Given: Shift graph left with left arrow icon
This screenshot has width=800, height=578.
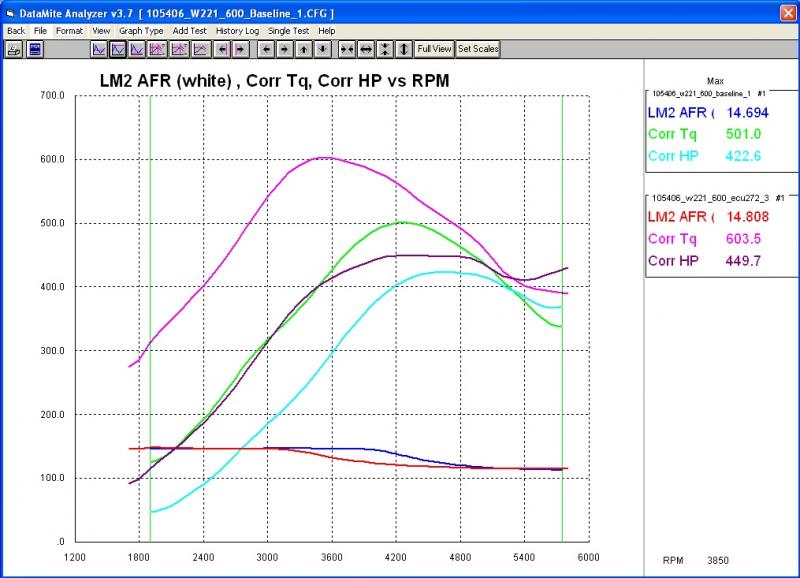Looking at the screenshot, I should (266, 49).
